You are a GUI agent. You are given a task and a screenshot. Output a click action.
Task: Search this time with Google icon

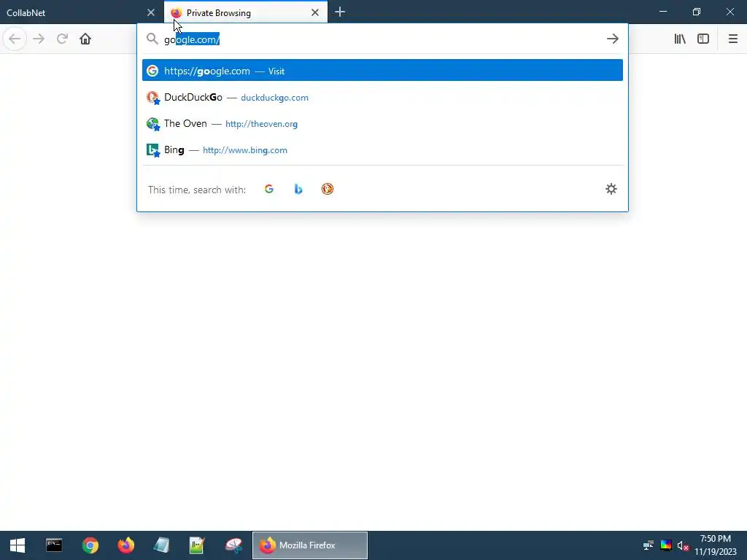point(269,189)
